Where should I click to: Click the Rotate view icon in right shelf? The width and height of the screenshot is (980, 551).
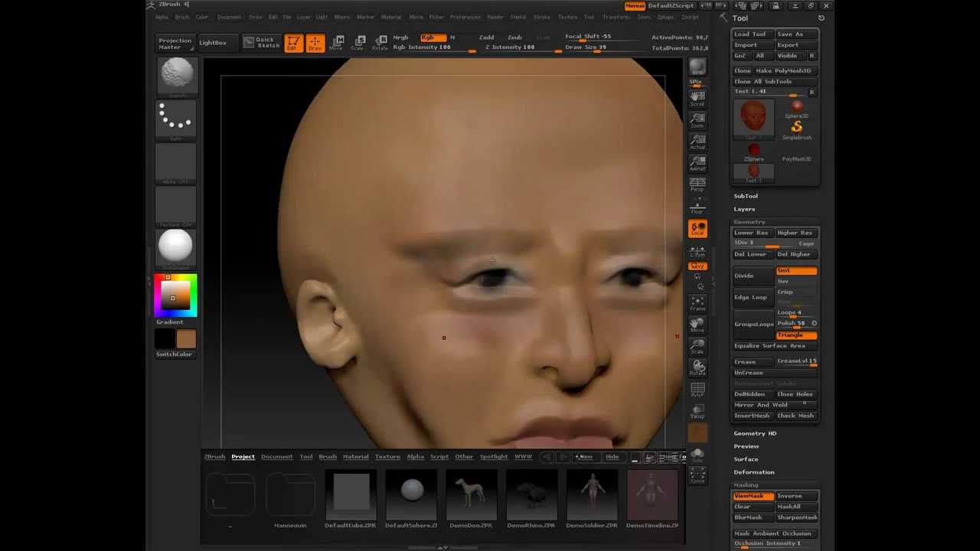point(697,368)
